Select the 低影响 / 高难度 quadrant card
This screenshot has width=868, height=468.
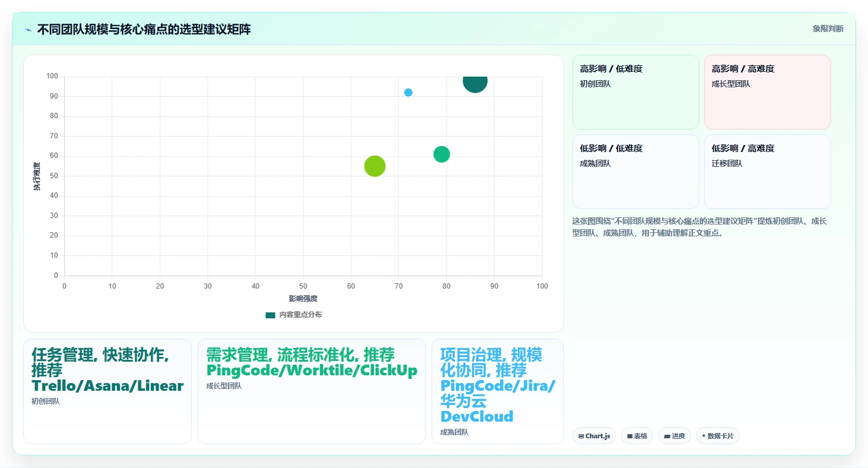[768, 172]
